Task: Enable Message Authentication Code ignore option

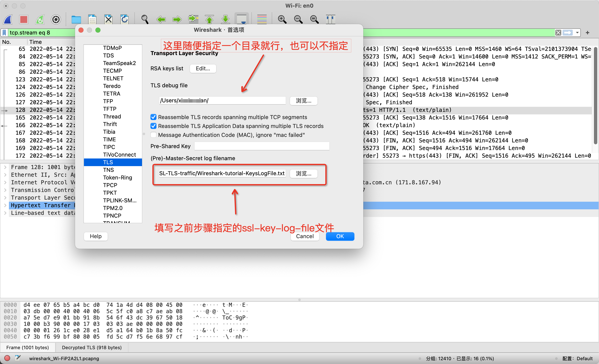Action: tap(153, 135)
